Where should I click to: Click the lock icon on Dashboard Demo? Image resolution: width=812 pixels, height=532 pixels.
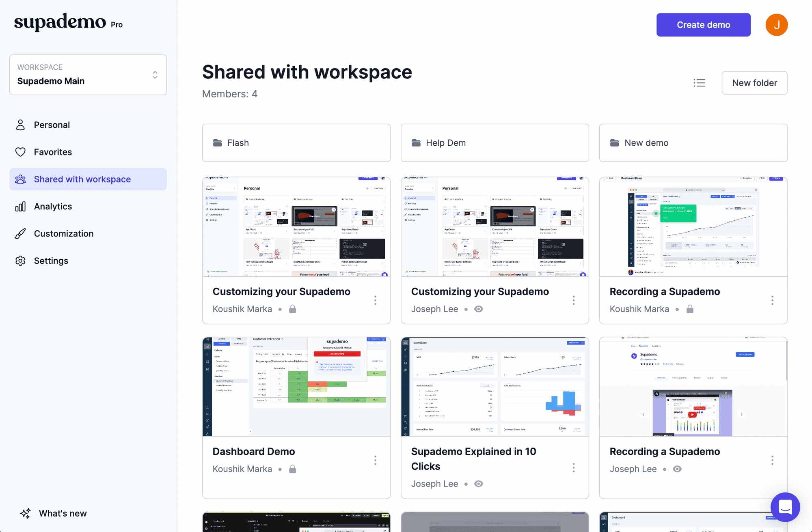pos(293,469)
